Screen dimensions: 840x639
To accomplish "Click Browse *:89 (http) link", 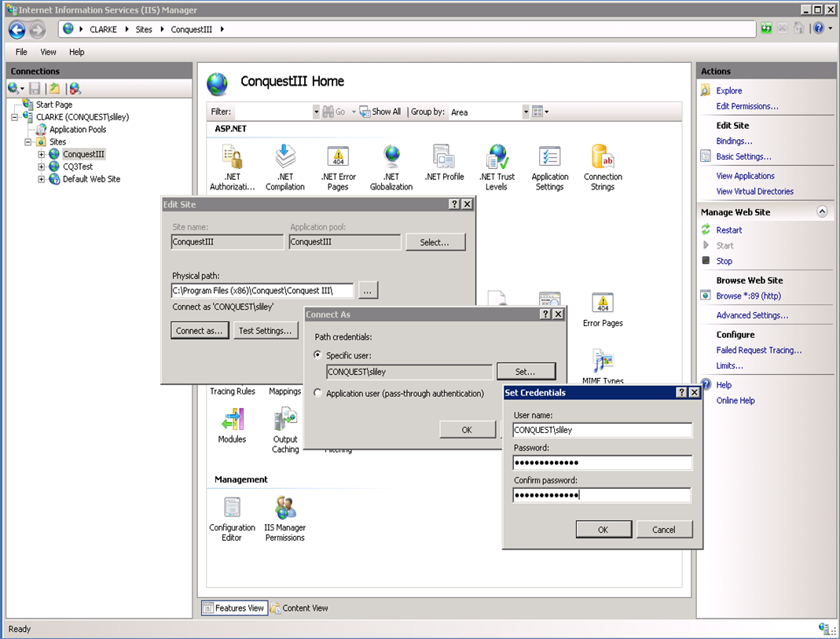I will pos(748,296).
